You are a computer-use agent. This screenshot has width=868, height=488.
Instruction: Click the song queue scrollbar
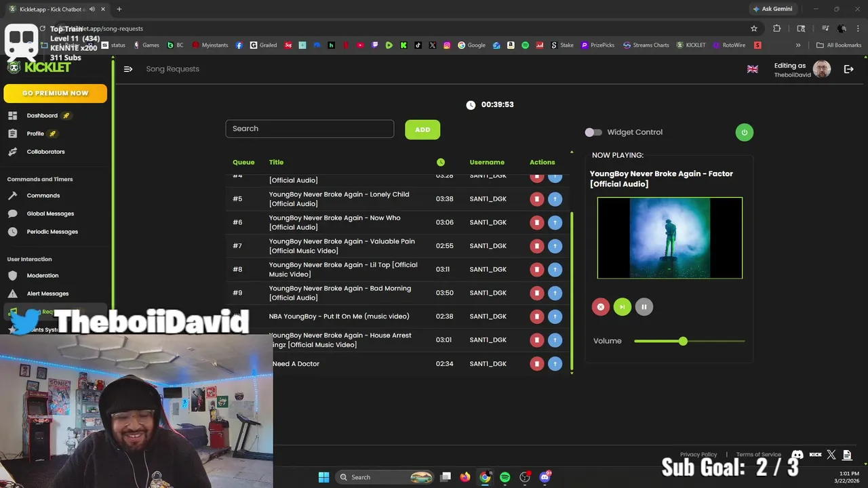tap(572, 293)
